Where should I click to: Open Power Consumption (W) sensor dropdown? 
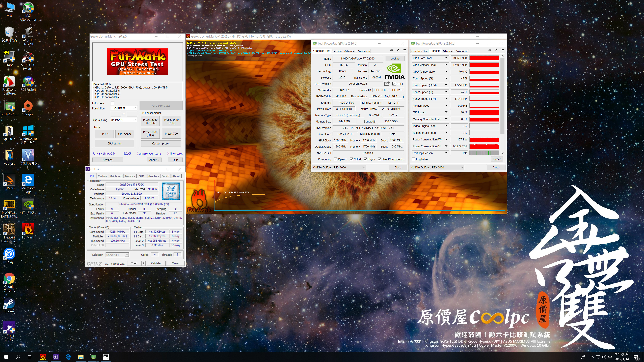[446, 139]
